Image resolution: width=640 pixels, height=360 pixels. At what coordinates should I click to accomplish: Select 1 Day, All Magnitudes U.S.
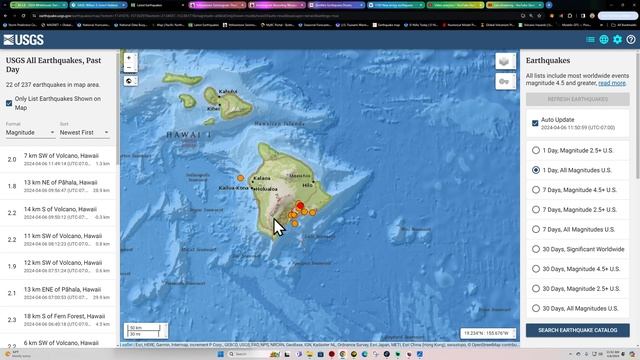tap(578, 170)
